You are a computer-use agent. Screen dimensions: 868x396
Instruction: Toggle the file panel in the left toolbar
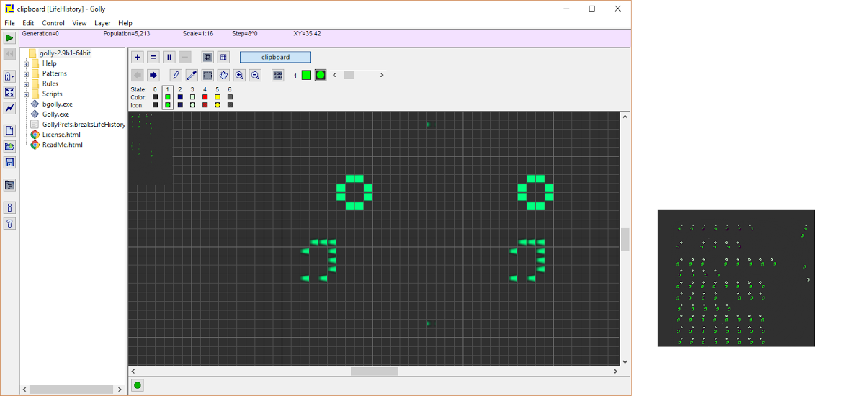coord(9,185)
